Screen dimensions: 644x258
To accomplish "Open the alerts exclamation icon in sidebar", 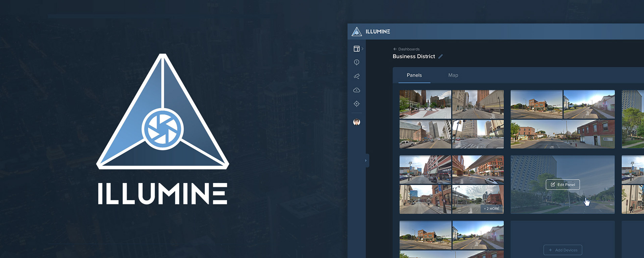I will click(x=357, y=62).
